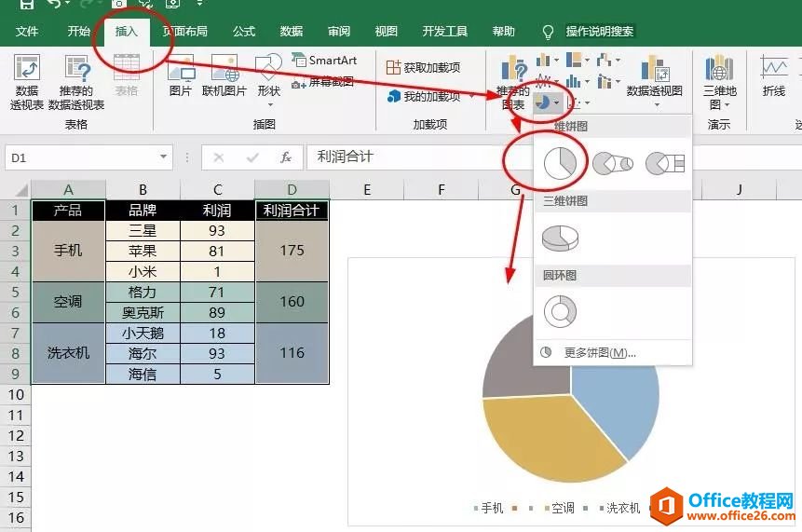Expand the Name Box dropdown arrow

pos(163,157)
